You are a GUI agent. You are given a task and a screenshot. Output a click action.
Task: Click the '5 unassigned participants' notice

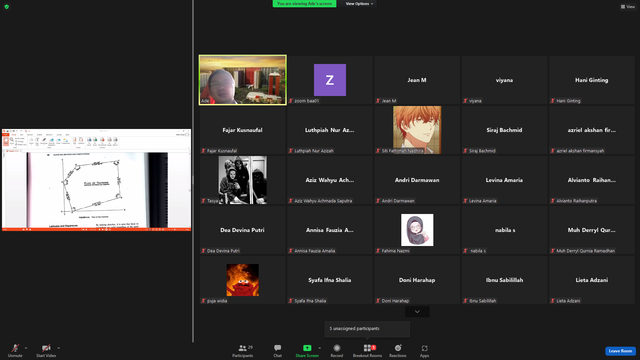(367, 329)
